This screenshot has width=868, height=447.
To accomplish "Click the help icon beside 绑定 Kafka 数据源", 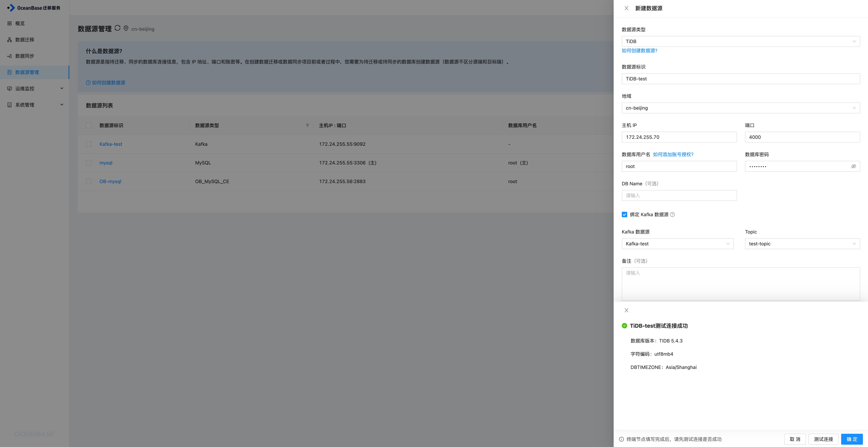I will 673,215.
